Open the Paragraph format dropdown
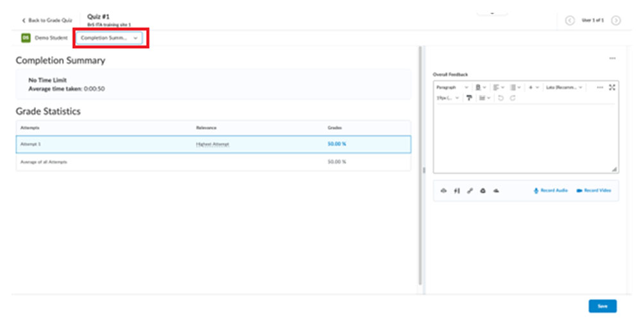644x327 pixels. (x=452, y=87)
